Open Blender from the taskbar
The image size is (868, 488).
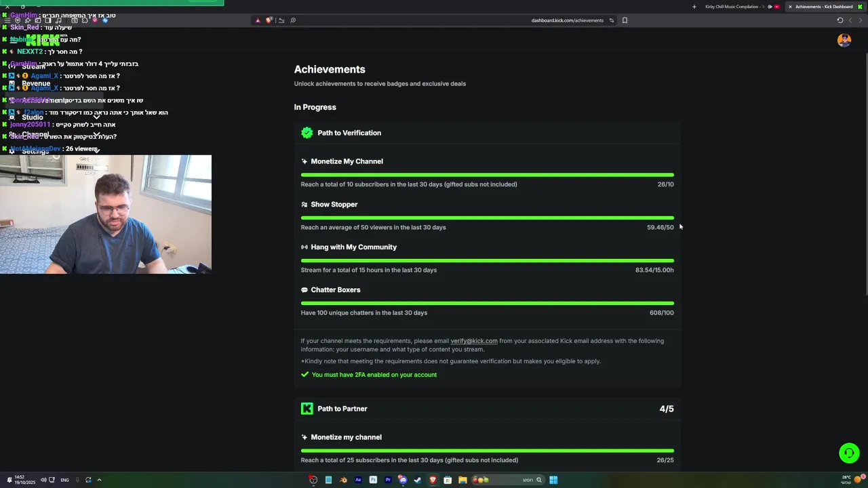coord(343,480)
